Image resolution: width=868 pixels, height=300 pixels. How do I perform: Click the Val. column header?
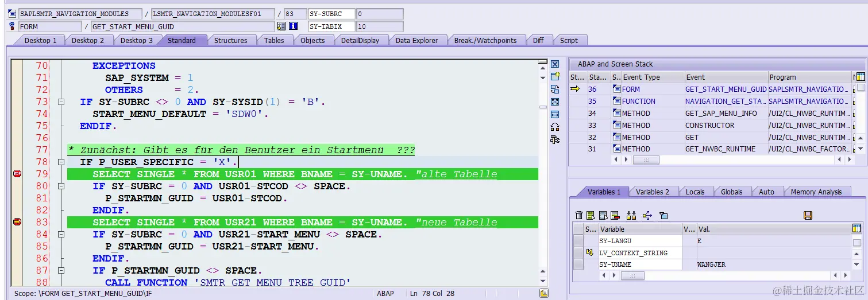pos(774,229)
